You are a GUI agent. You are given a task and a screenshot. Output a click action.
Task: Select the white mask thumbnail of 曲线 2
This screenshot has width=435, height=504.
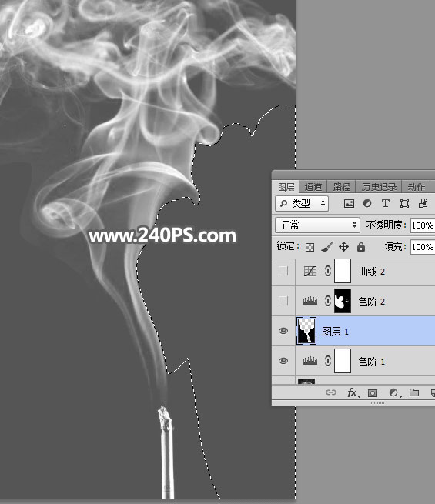(x=343, y=272)
